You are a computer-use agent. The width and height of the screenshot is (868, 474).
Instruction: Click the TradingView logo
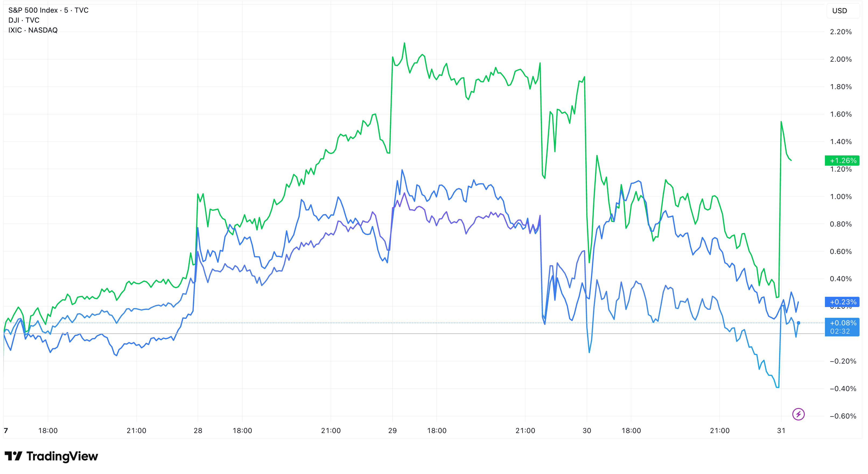51,456
